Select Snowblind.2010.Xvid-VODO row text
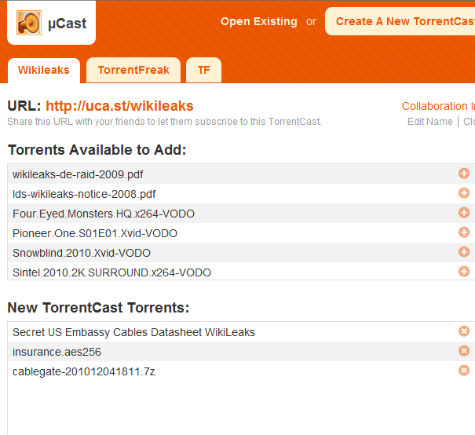This screenshot has width=475, height=435. click(81, 253)
